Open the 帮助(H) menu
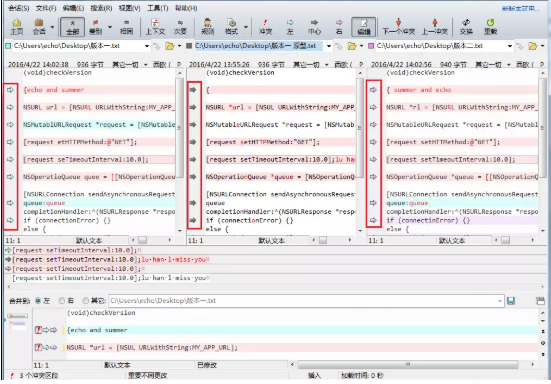Image resolution: width=551 pixels, height=384 pixels. [186, 8]
